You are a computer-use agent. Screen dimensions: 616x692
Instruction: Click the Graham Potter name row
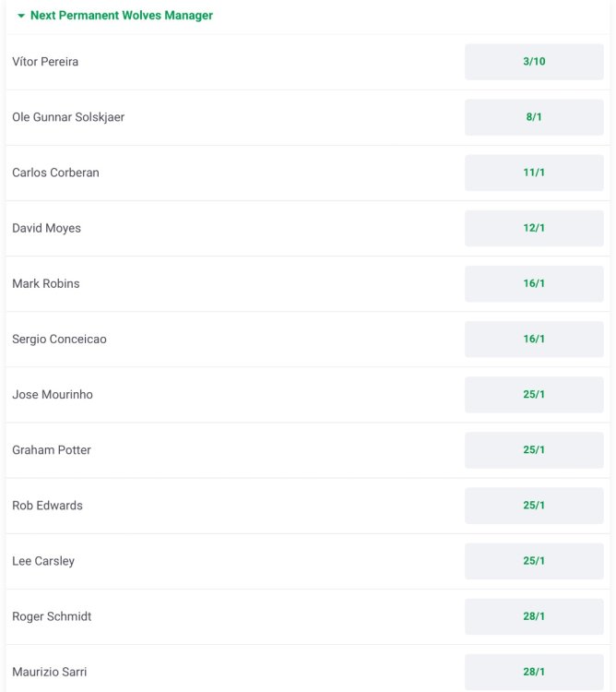tap(52, 449)
